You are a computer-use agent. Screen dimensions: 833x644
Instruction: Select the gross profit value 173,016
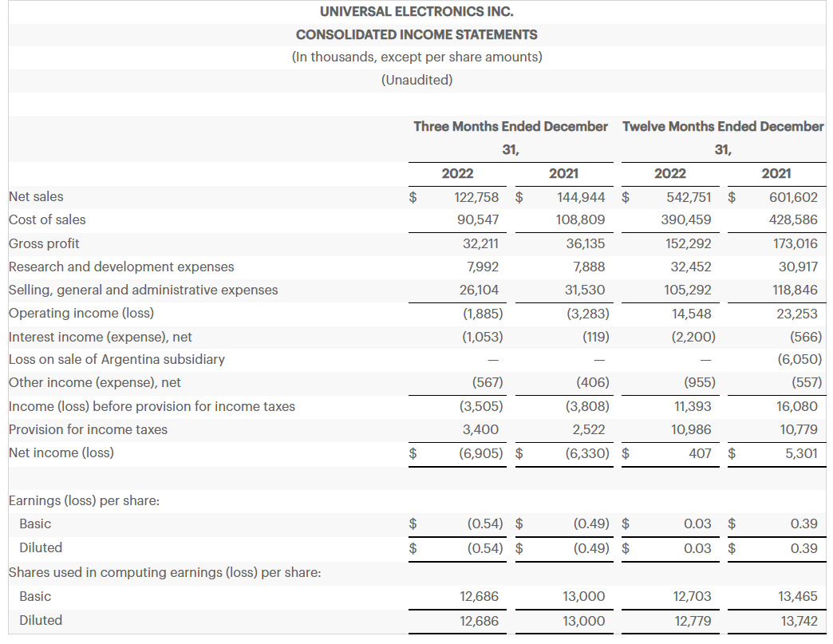coord(795,243)
